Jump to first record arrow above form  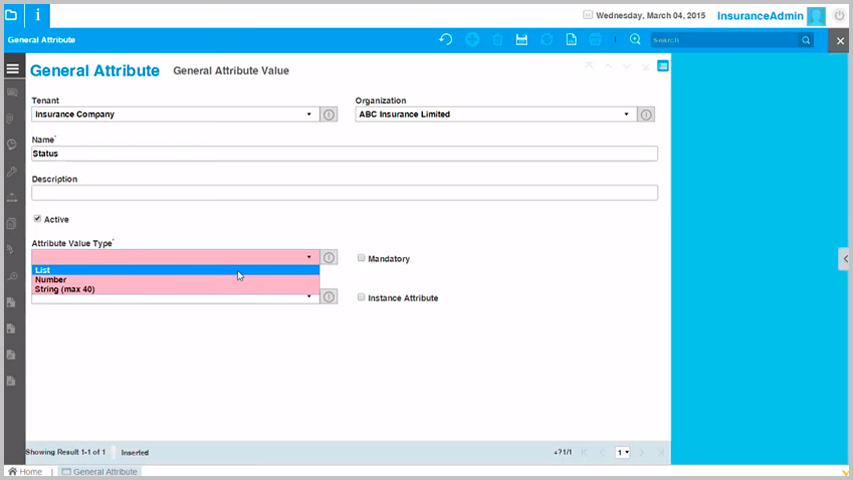pyautogui.click(x=589, y=66)
